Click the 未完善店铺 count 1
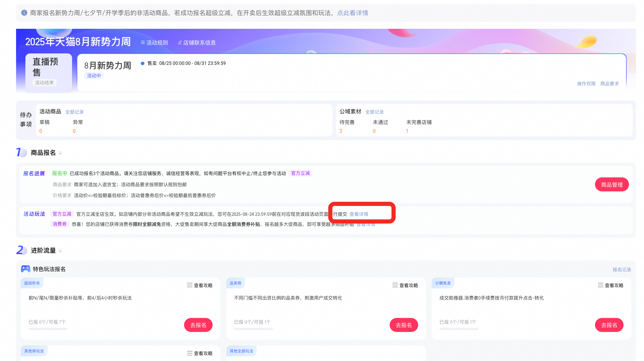Screen dimensions: 644x361 click(x=407, y=131)
